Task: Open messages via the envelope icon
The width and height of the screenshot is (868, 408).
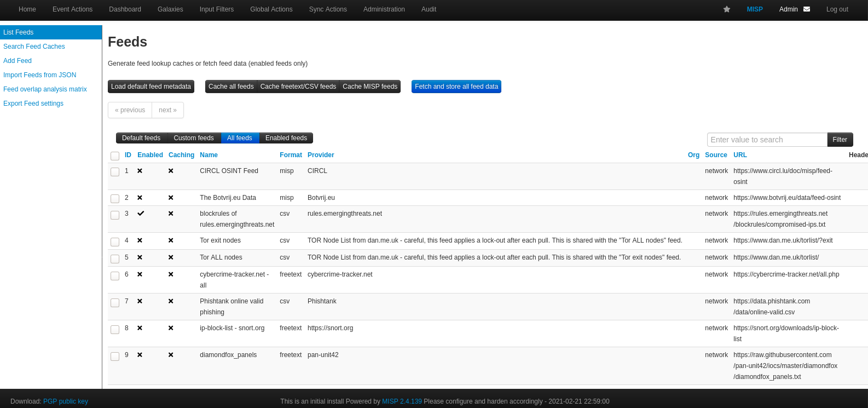Action: tap(807, 9)
